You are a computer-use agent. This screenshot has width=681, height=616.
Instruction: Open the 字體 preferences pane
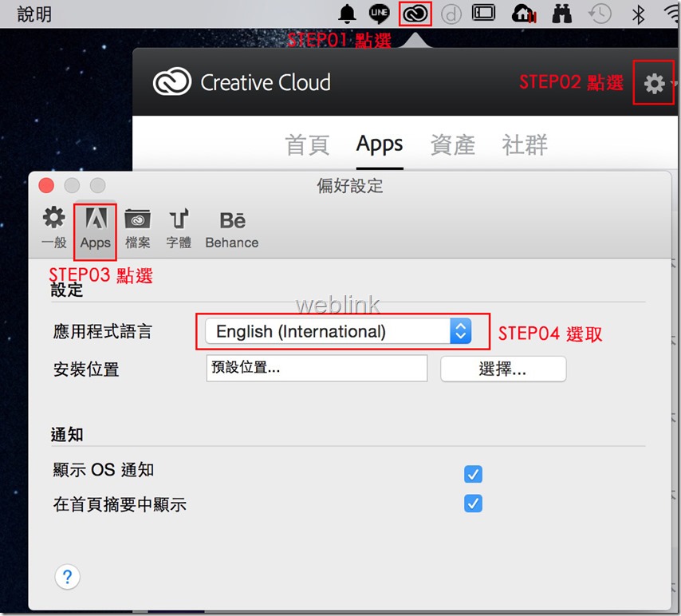click(179, 228)
